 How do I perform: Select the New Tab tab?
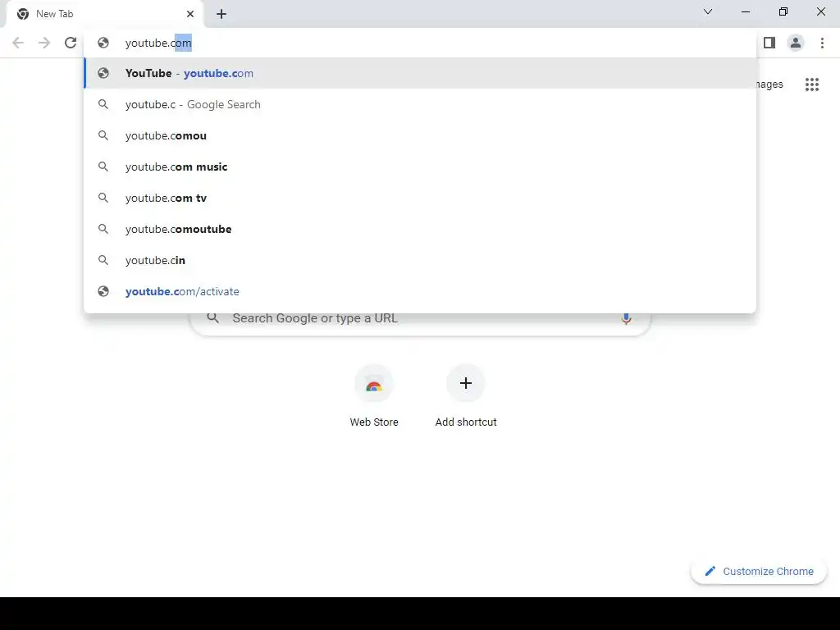click(x=105, y=14)
